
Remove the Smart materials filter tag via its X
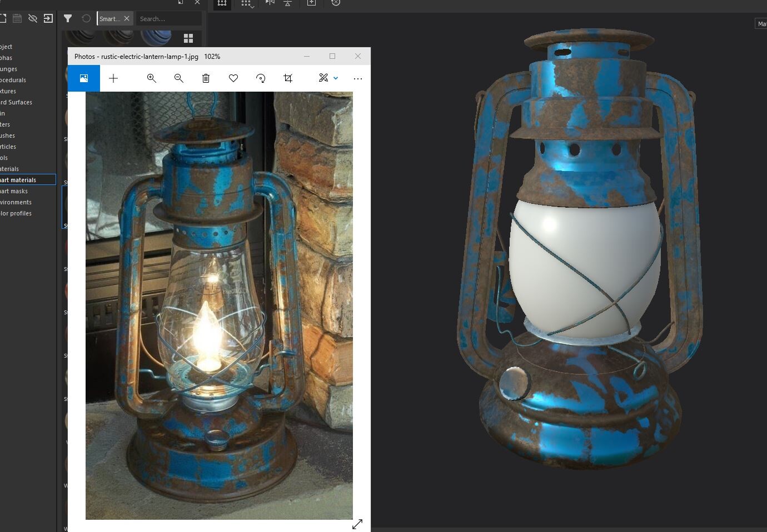click(127, 18)
